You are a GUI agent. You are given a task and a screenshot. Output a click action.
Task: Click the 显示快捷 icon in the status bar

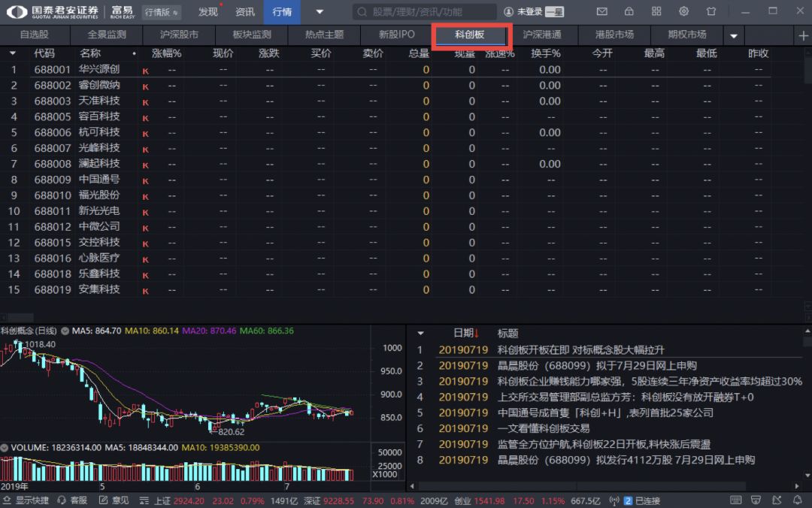point(8,500)
